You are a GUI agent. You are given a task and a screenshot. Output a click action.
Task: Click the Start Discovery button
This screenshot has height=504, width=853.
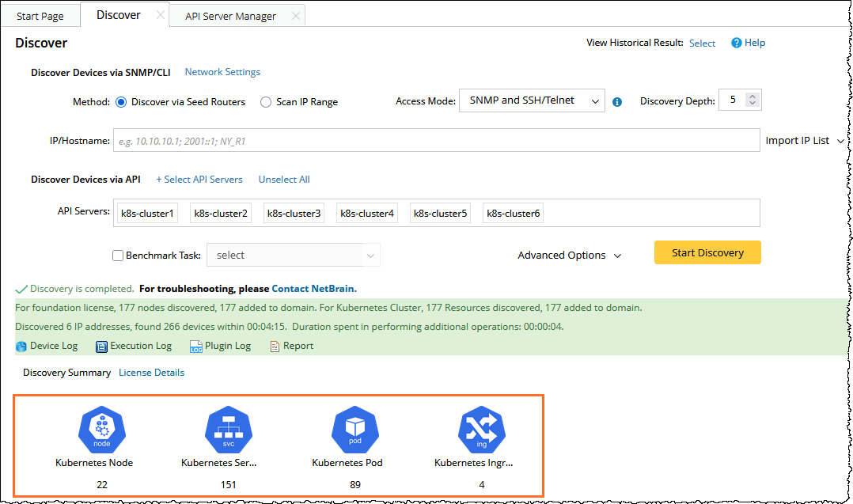tap(707, 253)
